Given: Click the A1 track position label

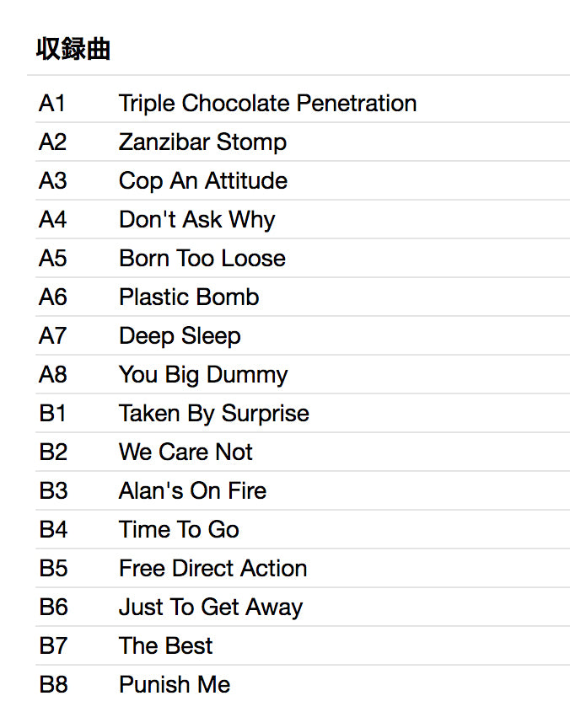Looking at the screenshot, I should click(x=52, y=104).
